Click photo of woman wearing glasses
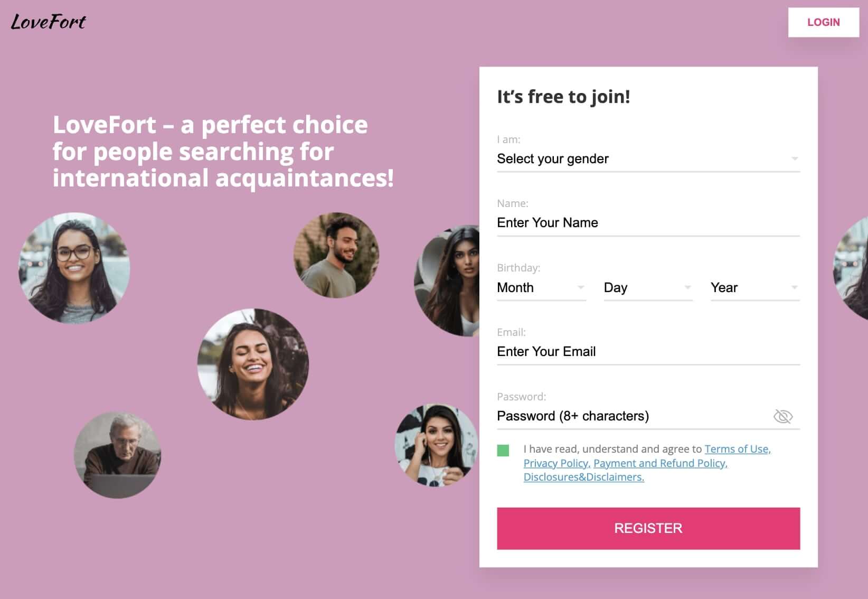The image size is (868, 599). [x=74, y=268]
